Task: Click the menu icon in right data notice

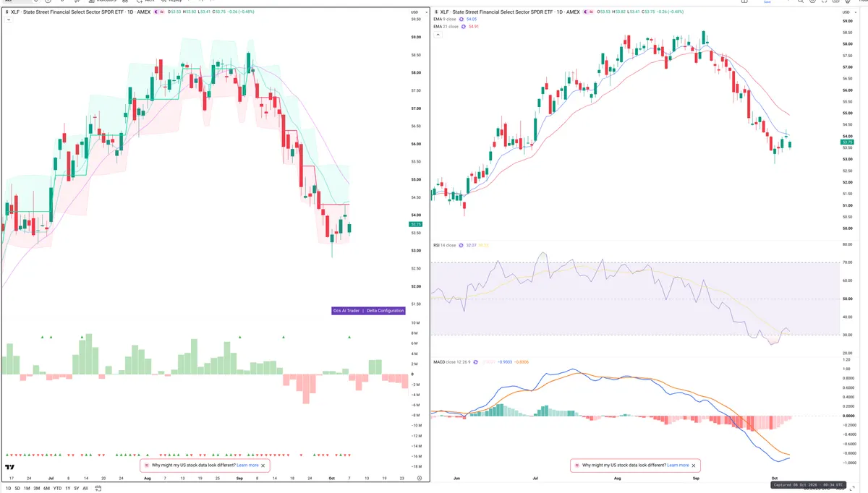Action: click(576, 465)
